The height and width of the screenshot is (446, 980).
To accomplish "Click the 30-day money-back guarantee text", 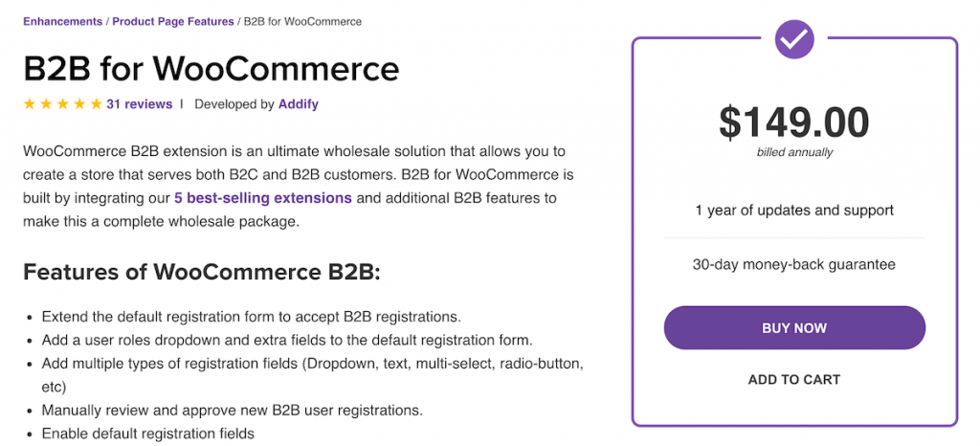I will (x=794, y=265).
